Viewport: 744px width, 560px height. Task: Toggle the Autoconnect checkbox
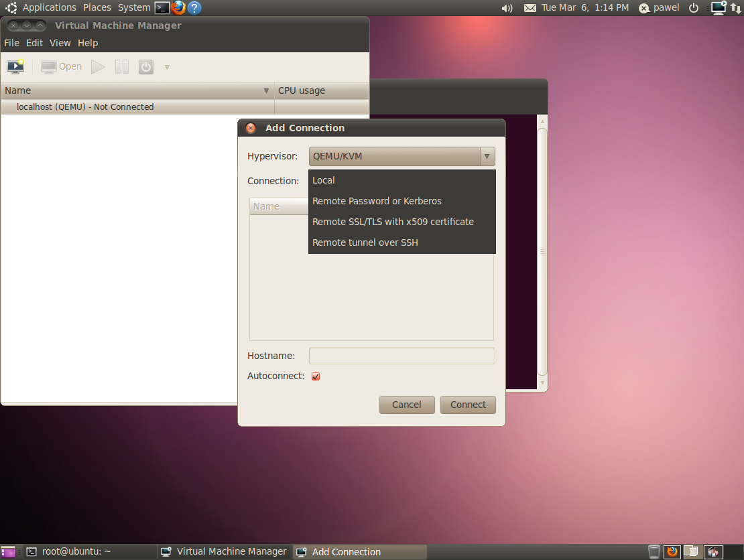(x=316, y=376)
